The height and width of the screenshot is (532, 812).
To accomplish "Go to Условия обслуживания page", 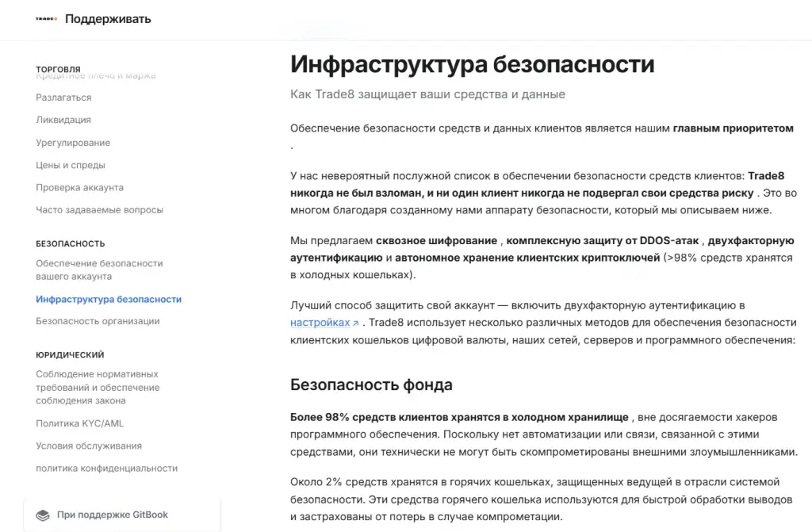I will click(89, 446).
